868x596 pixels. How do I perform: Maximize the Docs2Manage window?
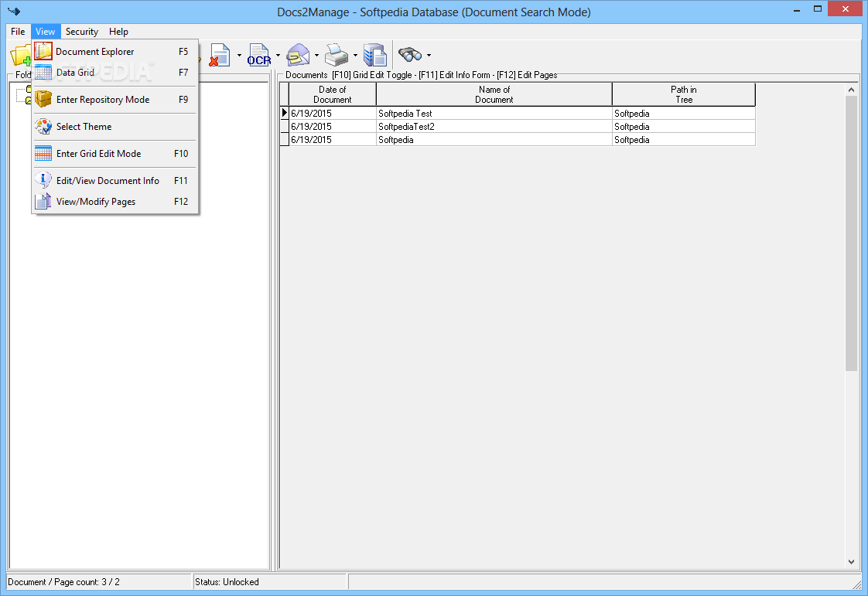[x=818, y=9]
